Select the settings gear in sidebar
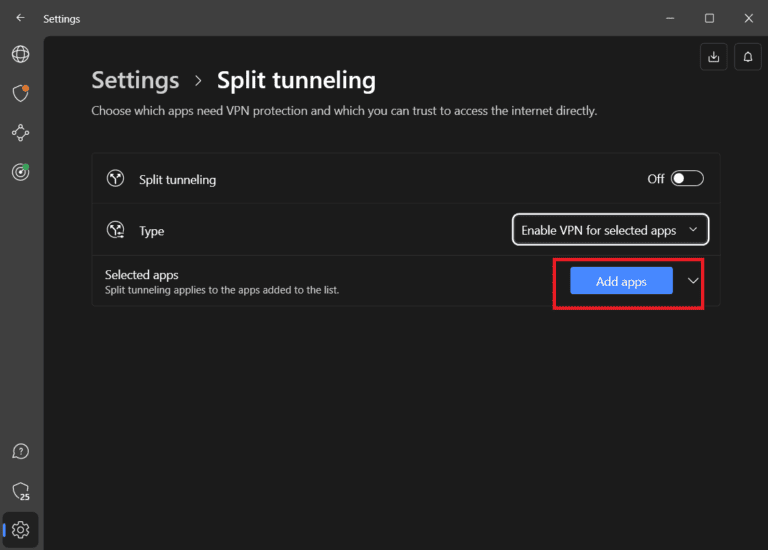 21,529
